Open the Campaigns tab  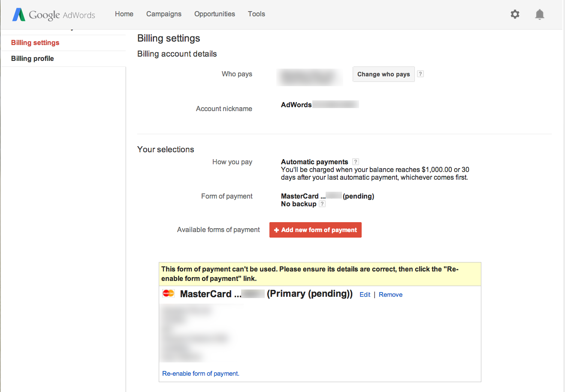coord(164,14)
